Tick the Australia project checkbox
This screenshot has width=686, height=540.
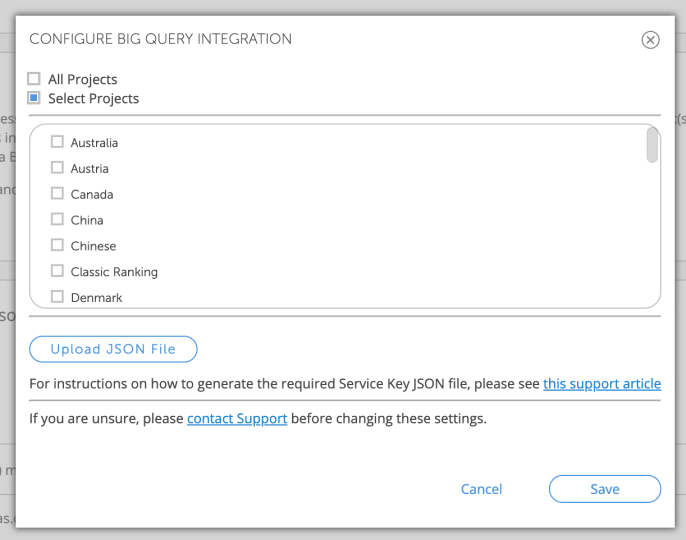(x=57, y=142)
